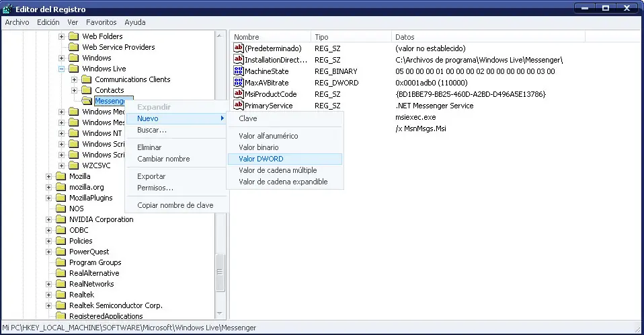Open the Archivo menu
644x335 pixels.
(17, 22)
